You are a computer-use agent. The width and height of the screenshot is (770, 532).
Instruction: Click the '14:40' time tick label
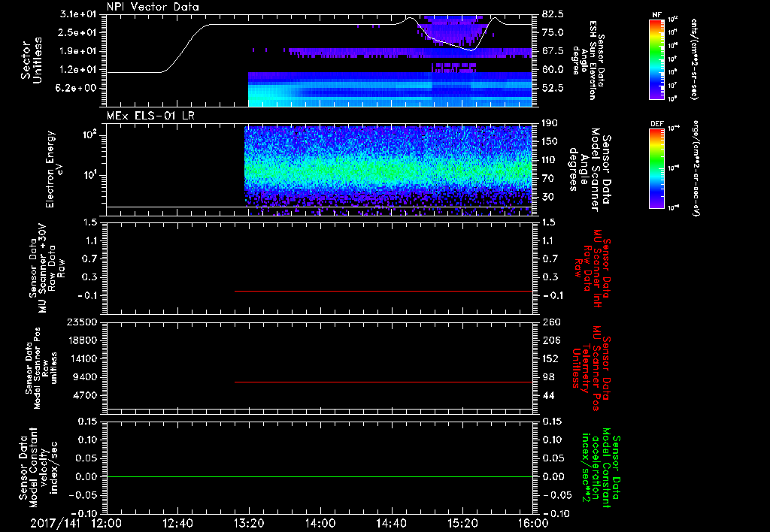click(391, 524)
